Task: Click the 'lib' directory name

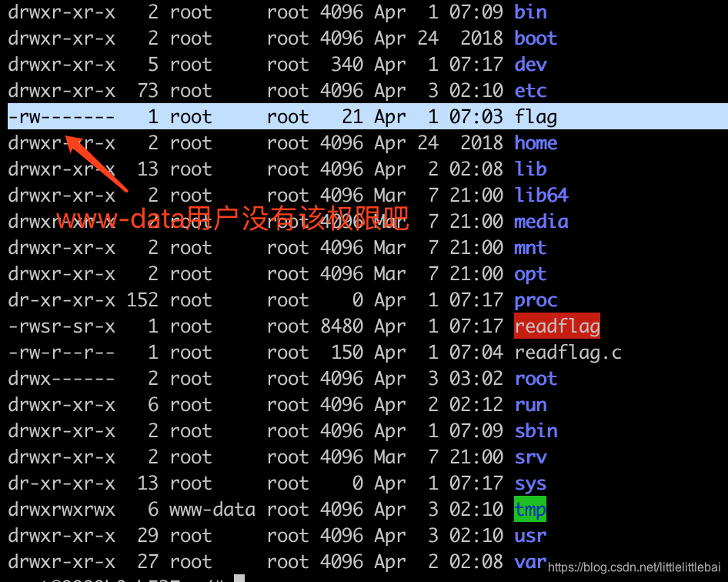Action: [x=530, y=169]
